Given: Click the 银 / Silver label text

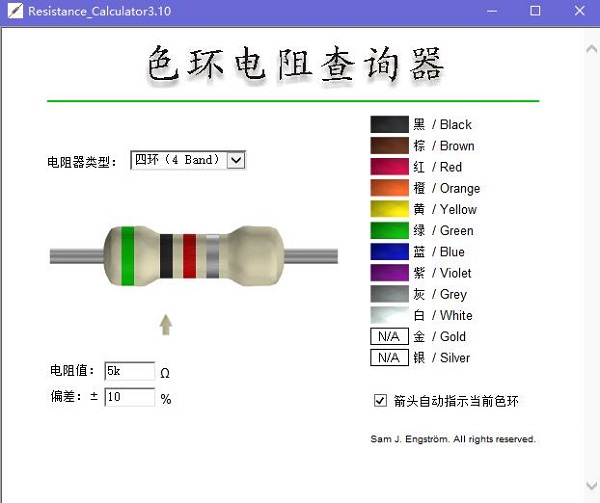Looking at the screenshot, I should pos(441,358).
